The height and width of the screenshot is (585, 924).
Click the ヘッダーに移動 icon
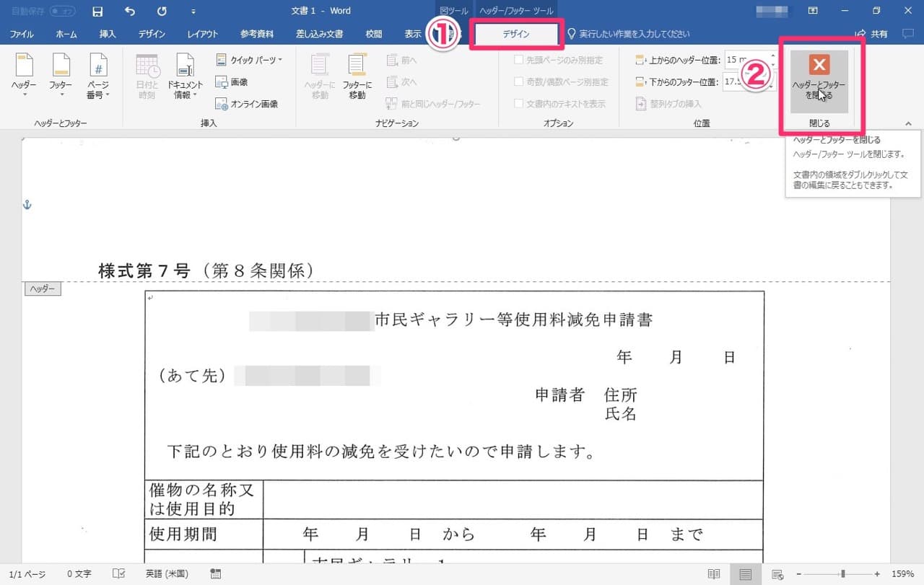tap(320, 76)
